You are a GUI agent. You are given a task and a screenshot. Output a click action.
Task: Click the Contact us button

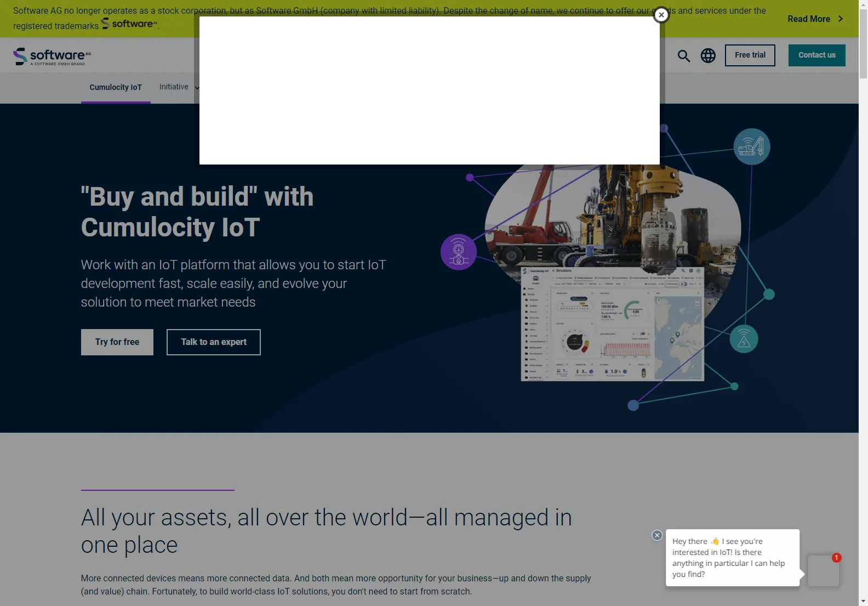pos(817,55)
